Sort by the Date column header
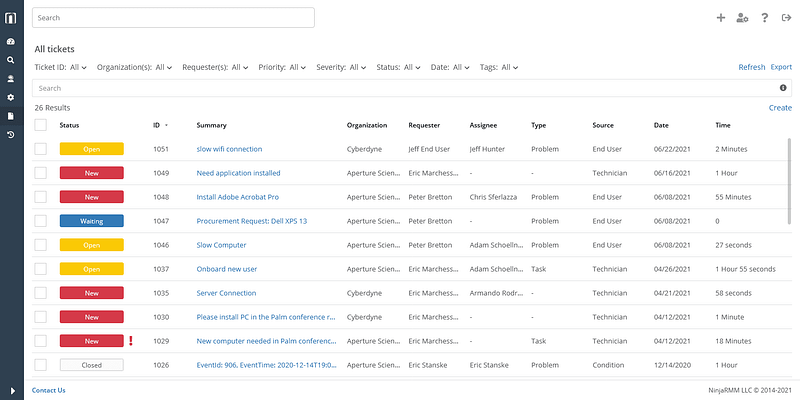 661,125
